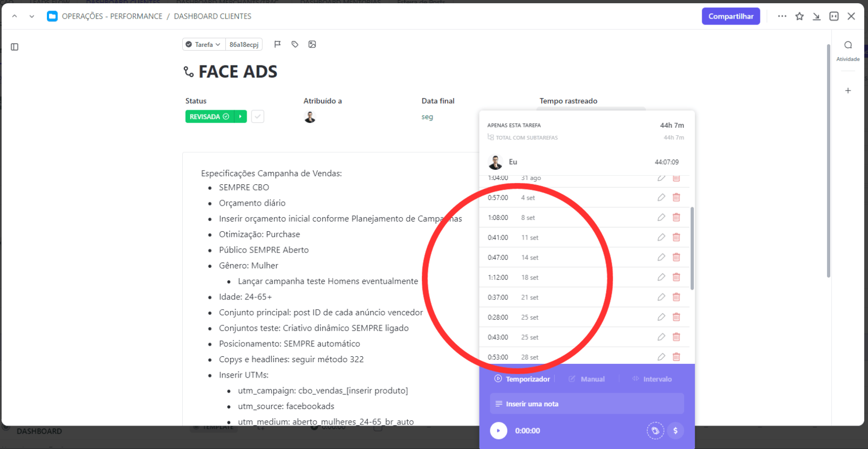868x449 pixels.
Task: Edit the 0:43:00 time entry
Action: (x=661, y=337)
